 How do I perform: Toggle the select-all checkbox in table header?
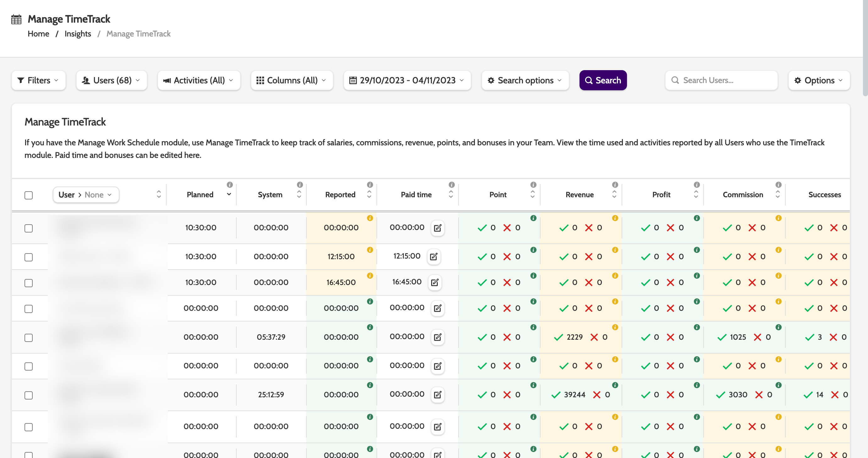tap(29, 195)
